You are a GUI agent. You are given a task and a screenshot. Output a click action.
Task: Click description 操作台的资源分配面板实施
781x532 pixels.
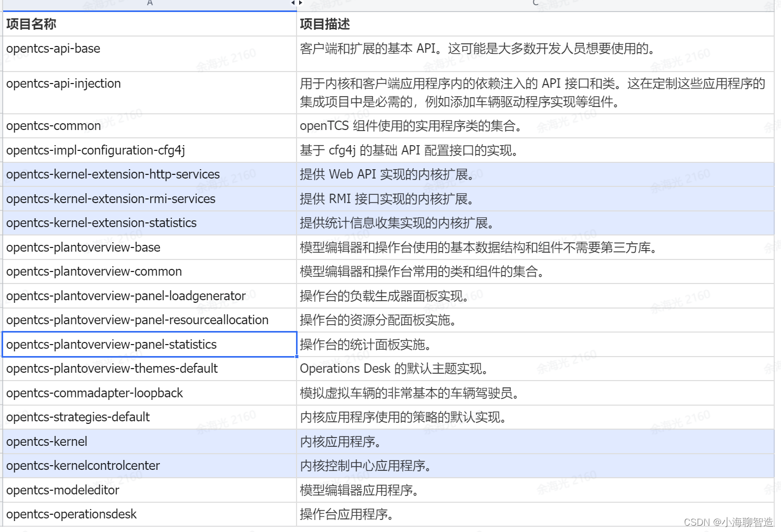click(535, 320)
